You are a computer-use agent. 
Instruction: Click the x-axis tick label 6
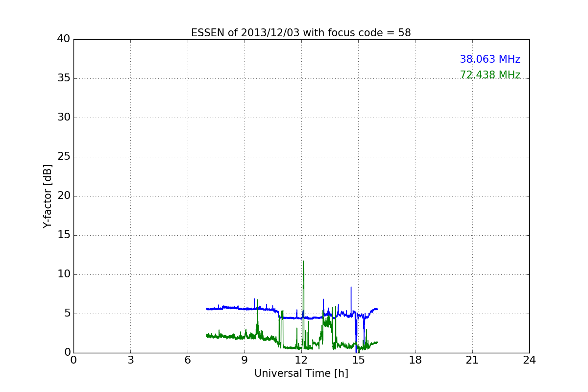(188, 360)
